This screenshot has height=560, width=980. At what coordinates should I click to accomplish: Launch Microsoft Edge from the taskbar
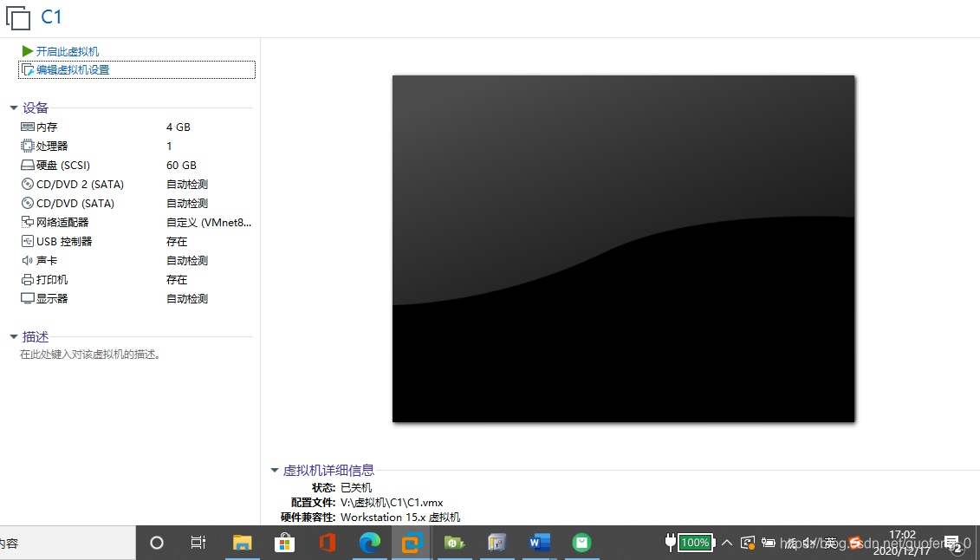click(x=369, y=543)
